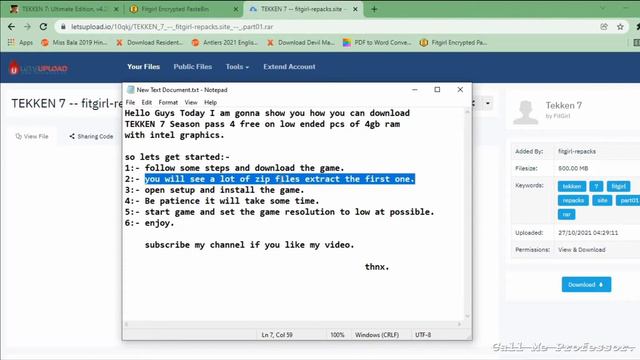The height and width of the screenshot is (360, 640).
Task: Open Your Files in site navigation
Action: click(x=143, y=67)
